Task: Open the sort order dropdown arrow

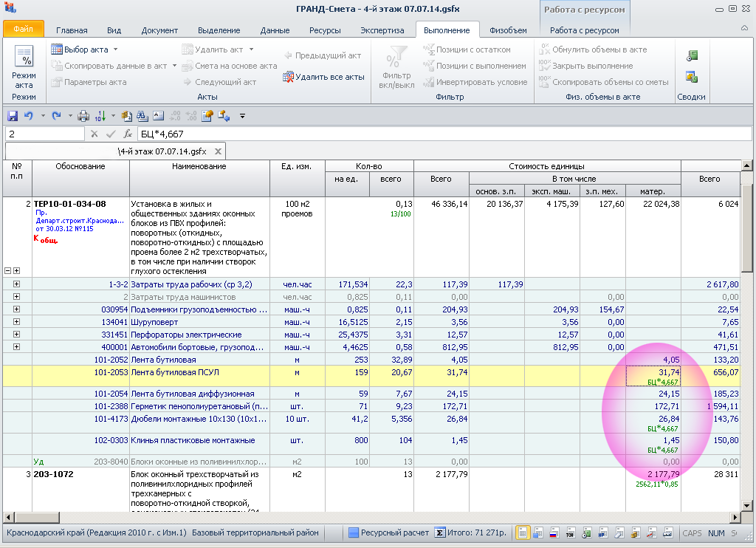Action: point(111,116)
